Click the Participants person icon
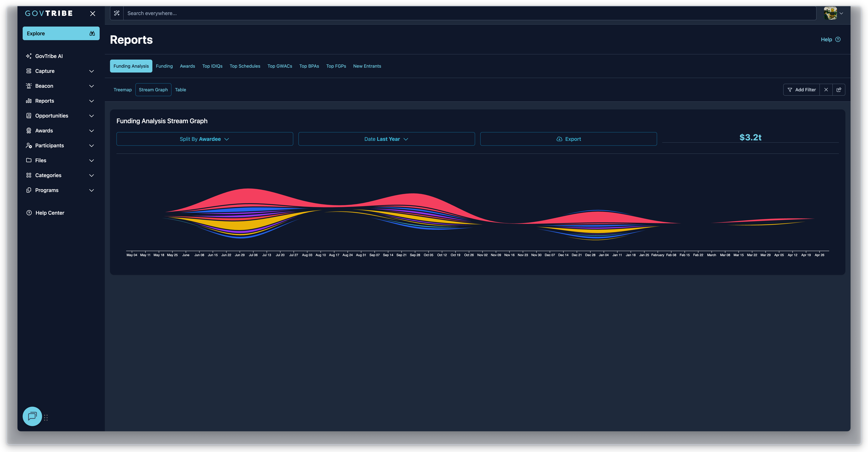 coord(29,145)
